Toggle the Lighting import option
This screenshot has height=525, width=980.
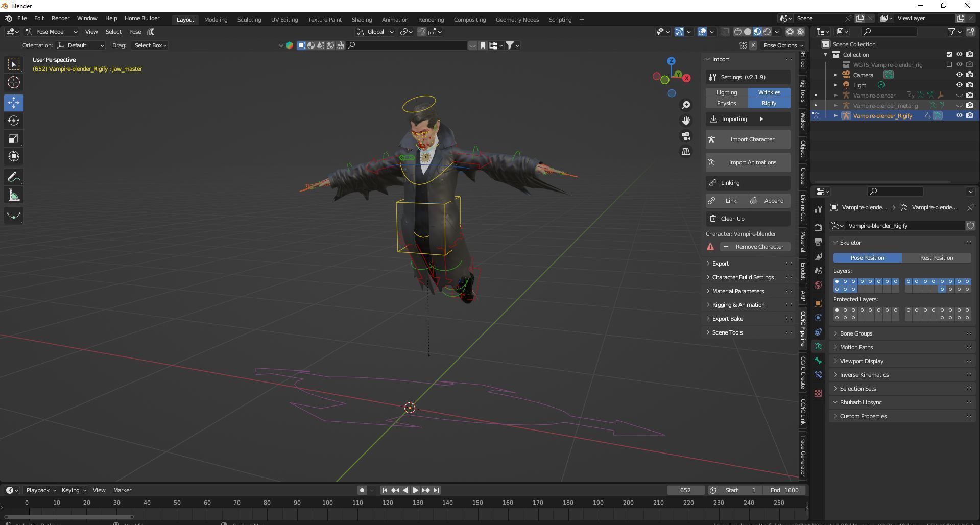(x=727, y=92)
